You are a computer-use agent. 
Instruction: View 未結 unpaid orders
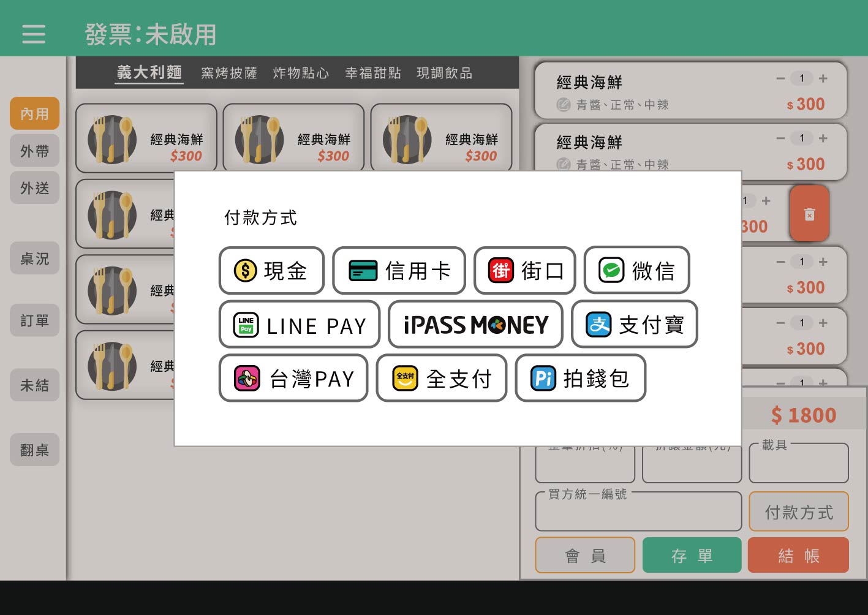coord(34,385)
